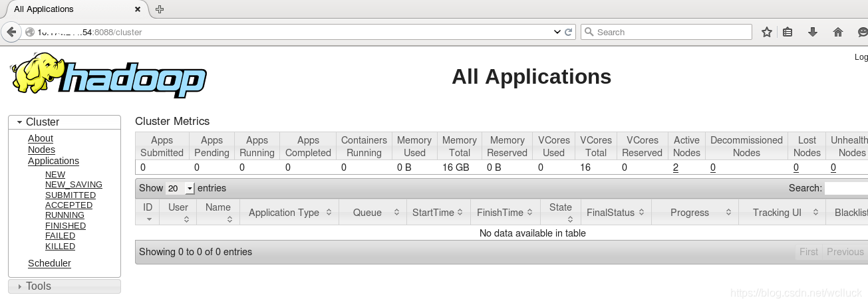Sort table by Progress column

pos(695,213)
